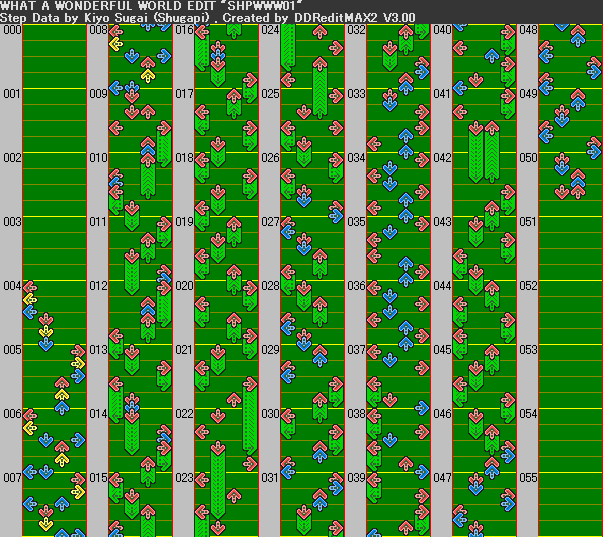The image size is (603, 537).
Task: Click measure label 050
Action: point(528,158)
